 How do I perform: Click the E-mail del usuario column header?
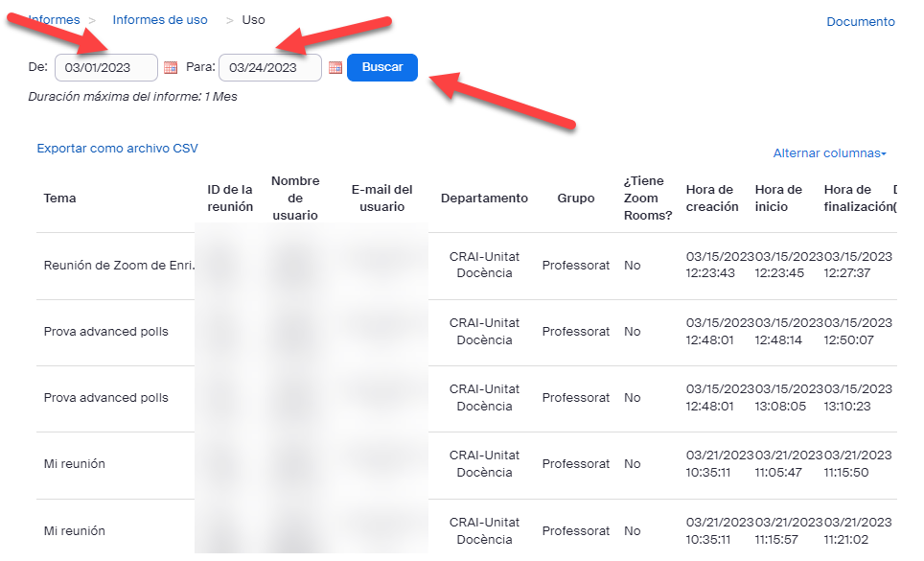click(x=381, y=199)
